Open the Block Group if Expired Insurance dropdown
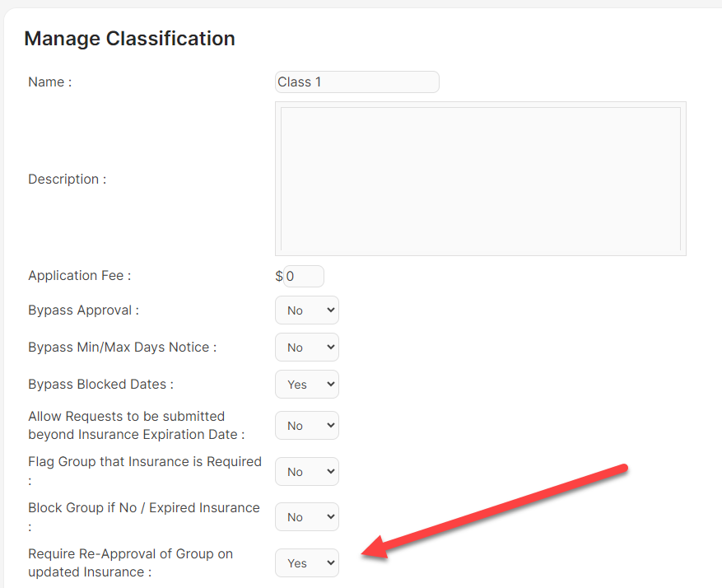Image resolution: width=722 pixels, height=588 pixels. [307, 517]
